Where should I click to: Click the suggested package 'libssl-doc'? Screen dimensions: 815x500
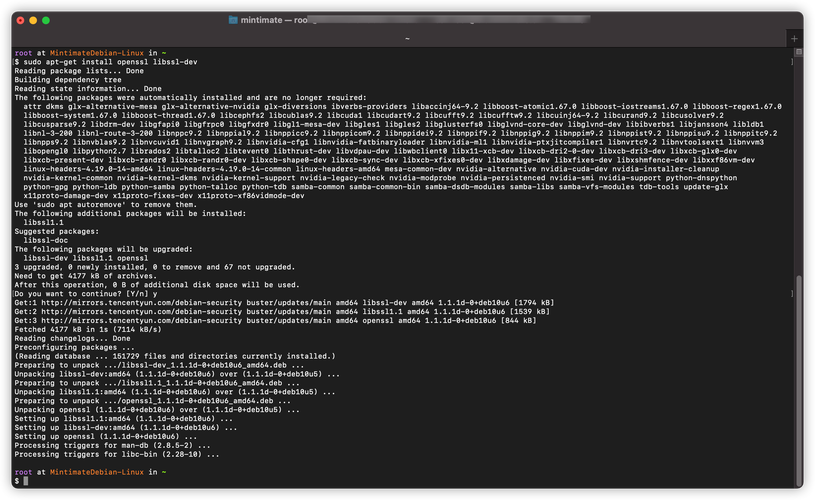[x=46, y=240]
